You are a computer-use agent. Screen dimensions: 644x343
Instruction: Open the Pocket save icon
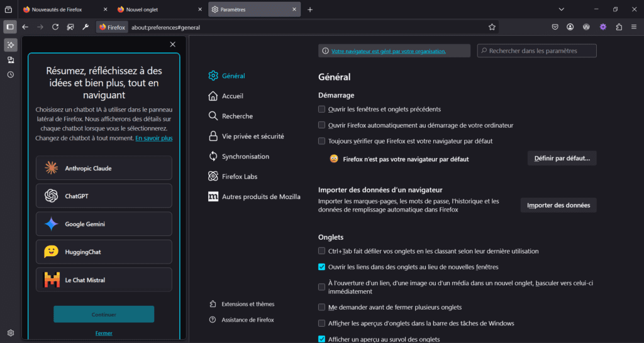pyautogui.click(x=555, y=27)
